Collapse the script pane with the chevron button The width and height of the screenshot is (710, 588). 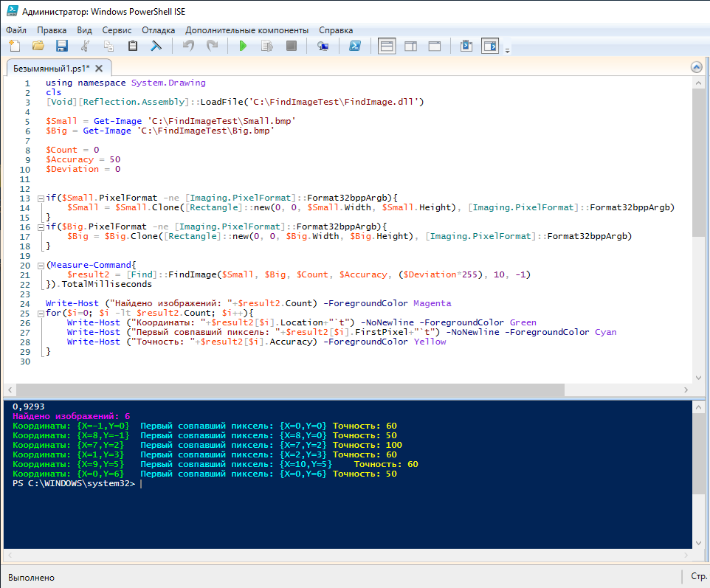coord(696,67)
